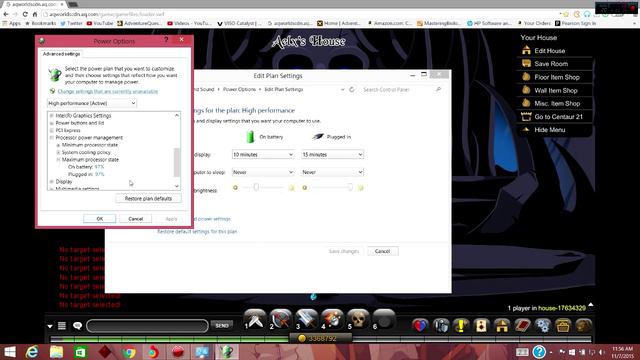Open Wall Item Shop
Screen dimensions: 640x360
[x=556, y=90]
